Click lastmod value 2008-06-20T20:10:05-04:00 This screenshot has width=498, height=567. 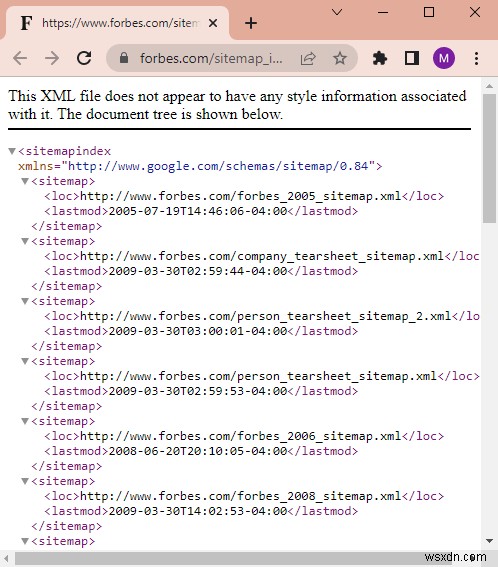click(198, 451)
